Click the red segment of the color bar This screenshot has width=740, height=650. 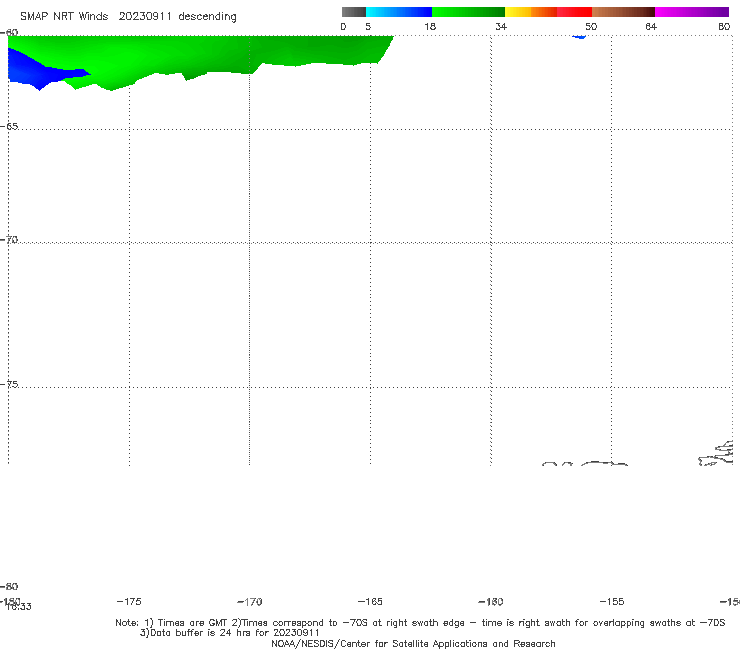pyautogui.click(x=574, y=12)
